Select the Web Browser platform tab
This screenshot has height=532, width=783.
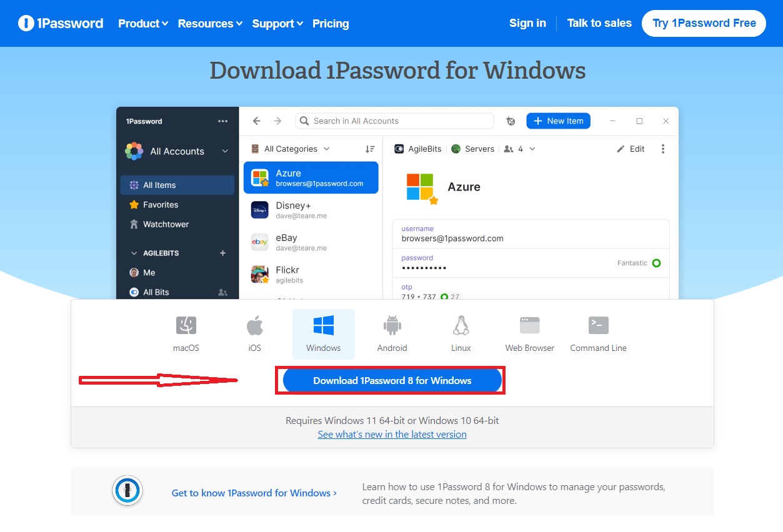pos(530,334)
